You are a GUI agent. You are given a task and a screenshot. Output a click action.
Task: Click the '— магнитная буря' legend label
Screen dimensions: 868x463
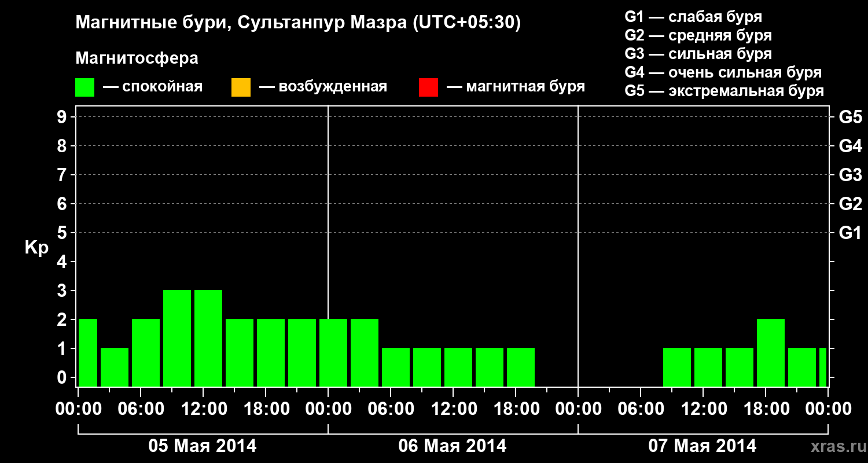point(516,87)
